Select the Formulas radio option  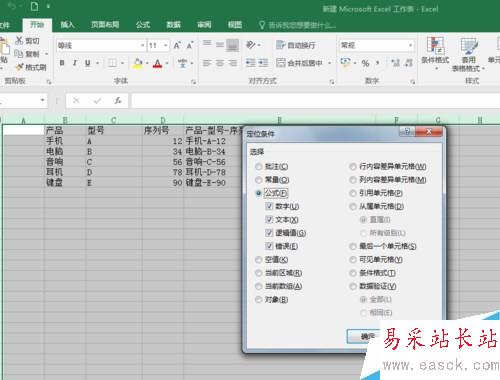click(x=271, y=193)
